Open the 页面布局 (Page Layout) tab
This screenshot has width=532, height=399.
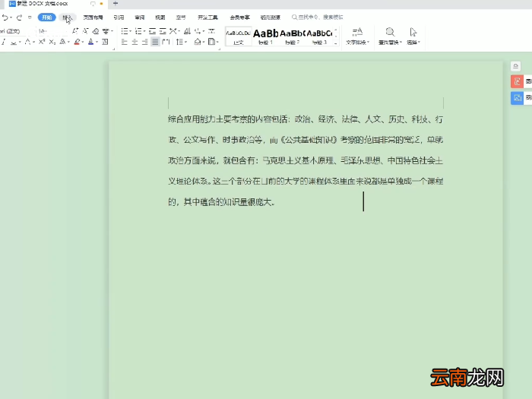[93, 17]
